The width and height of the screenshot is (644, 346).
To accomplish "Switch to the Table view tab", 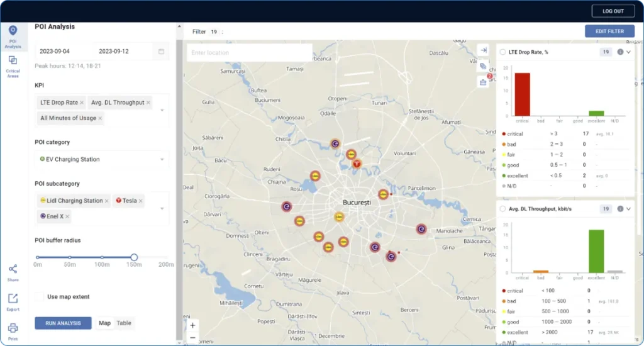I will tap(124, 323).
